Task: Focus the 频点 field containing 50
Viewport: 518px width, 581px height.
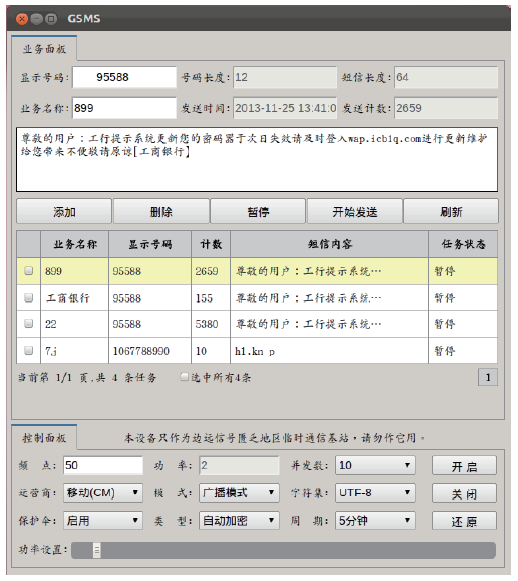Action: pos(103,465)
